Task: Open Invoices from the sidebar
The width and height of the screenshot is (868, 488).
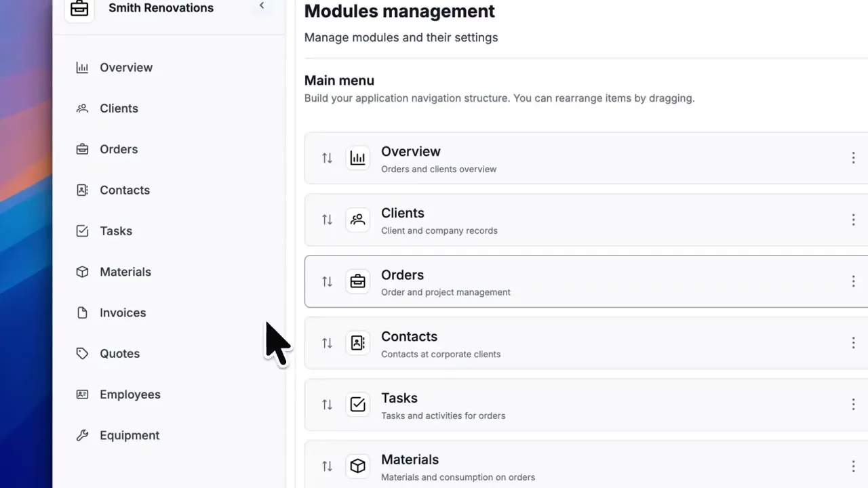Action: point(122,313)
